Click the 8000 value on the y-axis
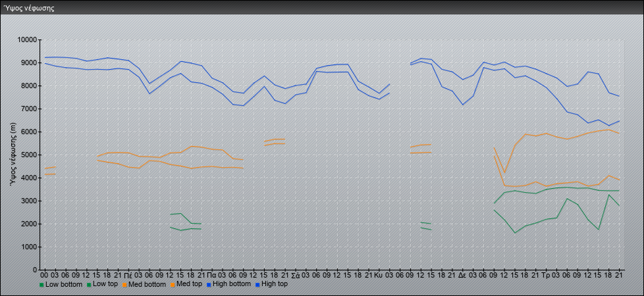Viewport: 644px width, 296px height. 29,86
